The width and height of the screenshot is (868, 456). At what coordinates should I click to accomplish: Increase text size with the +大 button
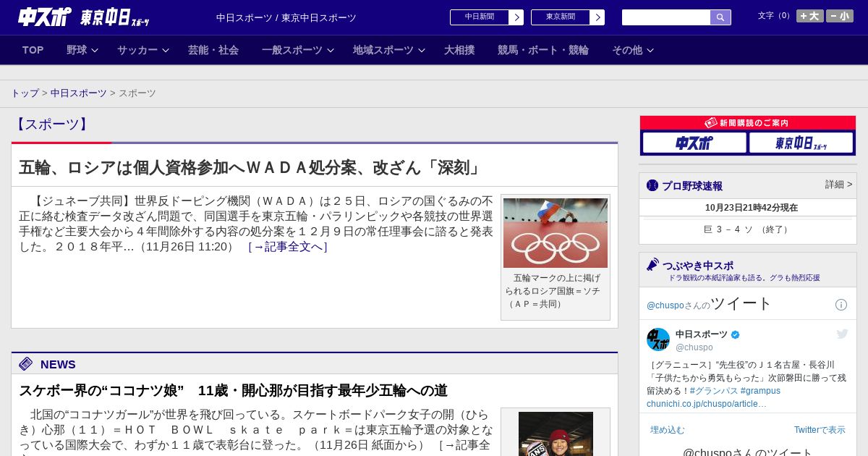pos(810,16)
